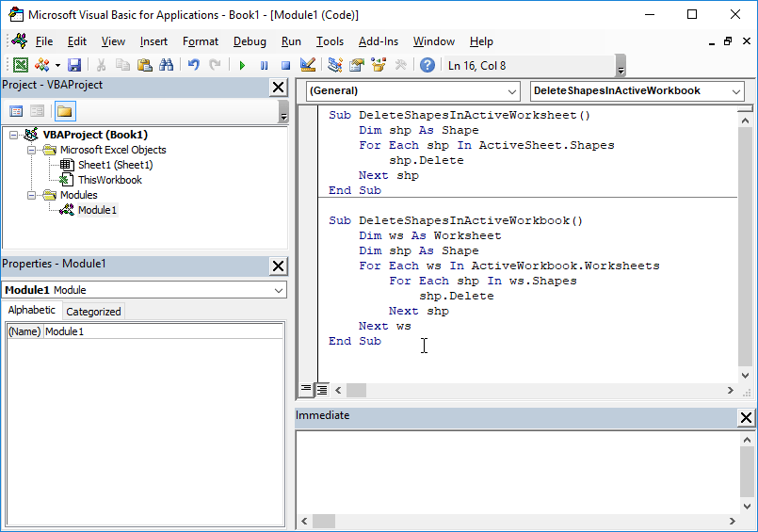Click Immediate window scroll down arrow

747,507
